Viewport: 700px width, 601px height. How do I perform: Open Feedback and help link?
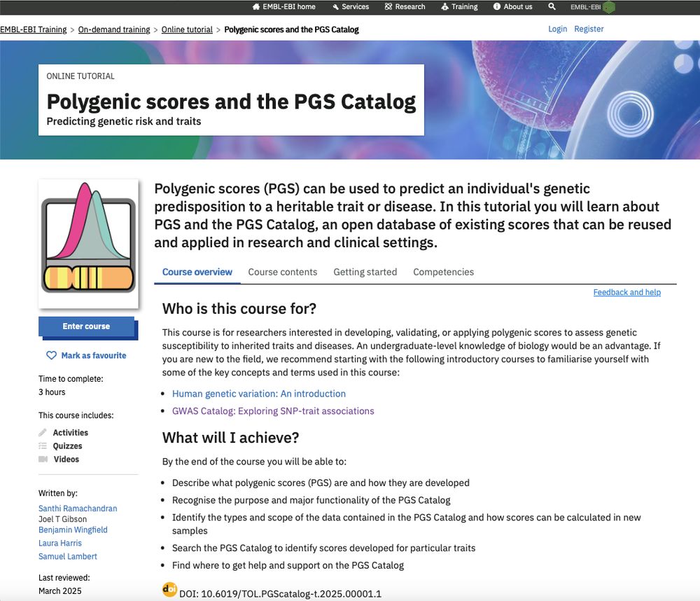click(x=626, y=292)
